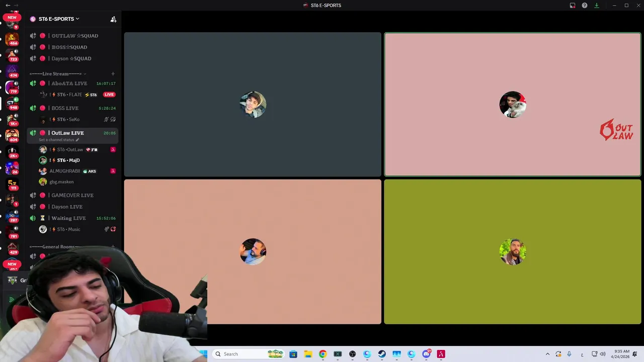
Task: Open server icon with 2K+ badge
Action: point(12,151)
